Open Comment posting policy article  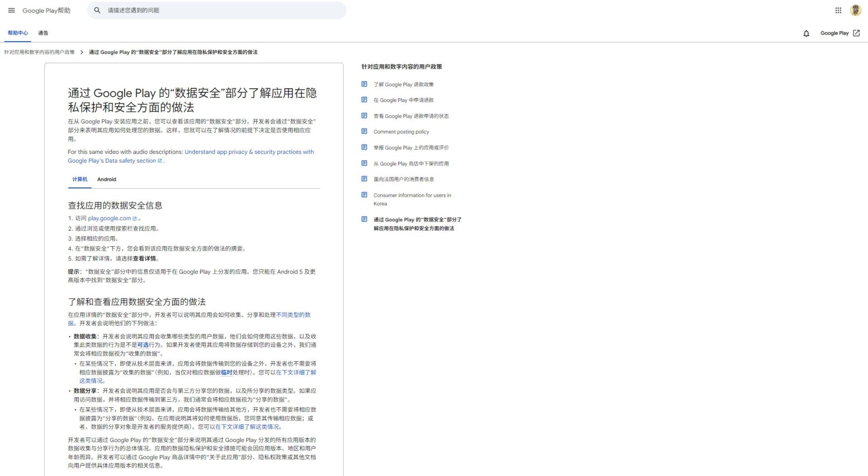(401, 132)
